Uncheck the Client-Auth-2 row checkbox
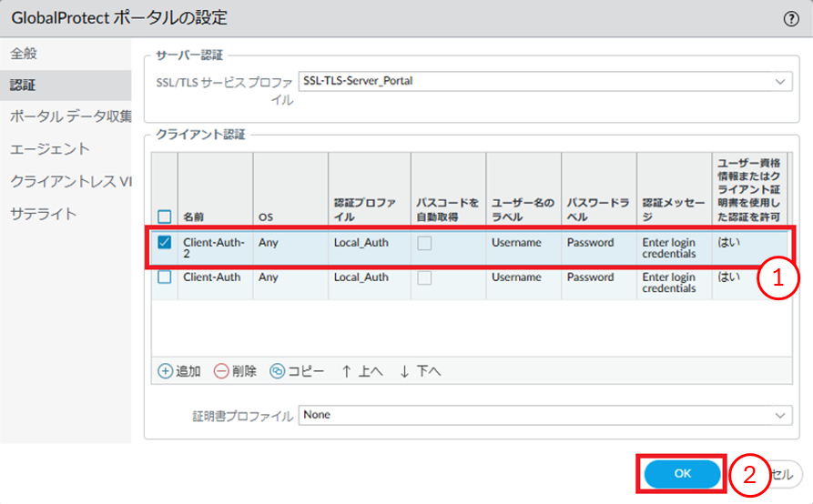The width and height of the screenshot is (813, 504). pyautogui.click(x=165, y=243)
